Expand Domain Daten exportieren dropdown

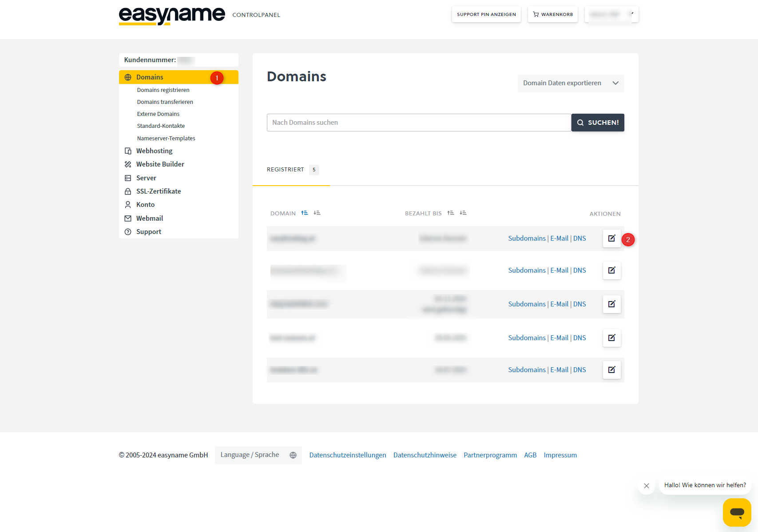click(571, 83)
